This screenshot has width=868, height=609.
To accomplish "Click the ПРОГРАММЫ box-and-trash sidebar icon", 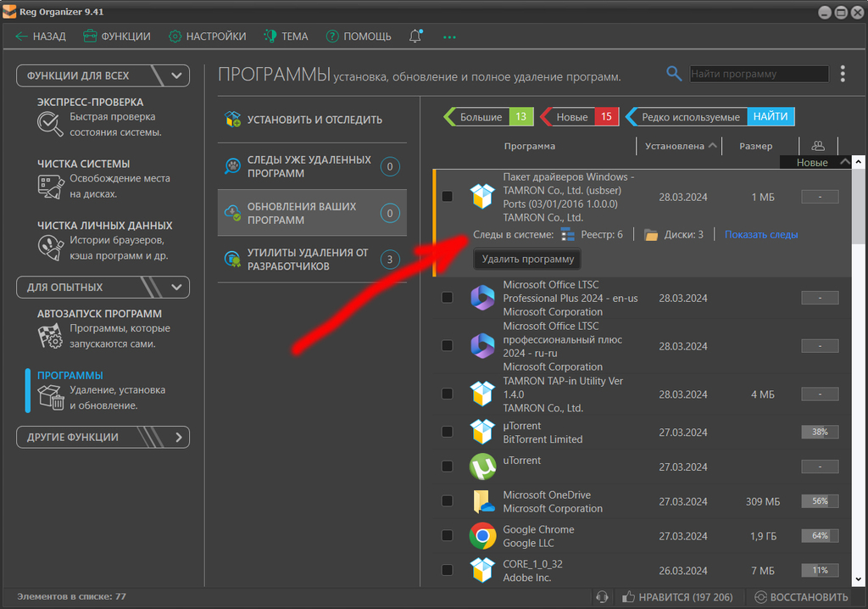I will pyautogui.click(x=50, y=397).
